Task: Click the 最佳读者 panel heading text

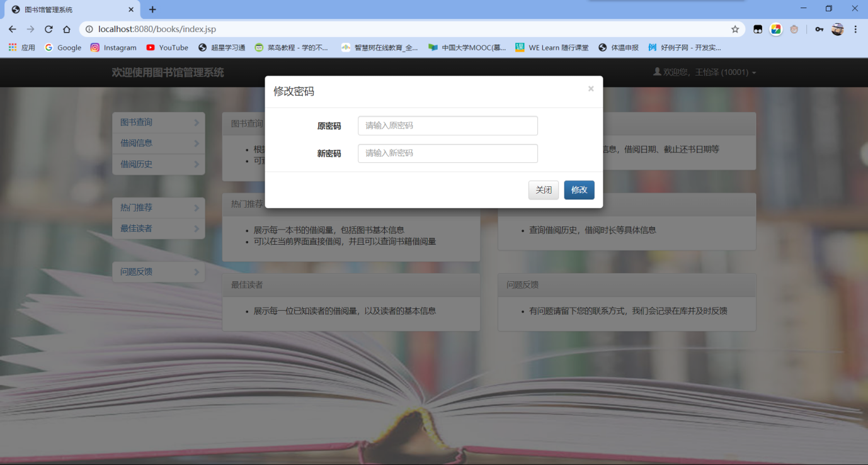Action: pyautogui.click(x=247, y=285)
